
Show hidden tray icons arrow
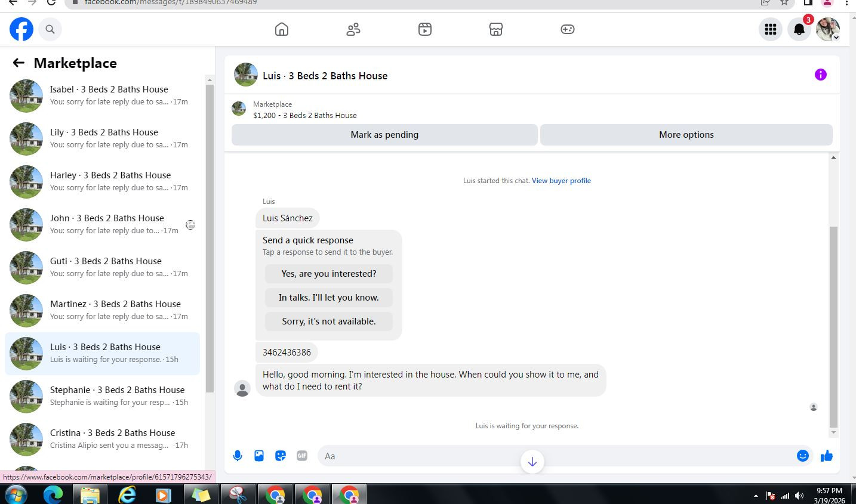pyautogui.click(x=756, y=496)
